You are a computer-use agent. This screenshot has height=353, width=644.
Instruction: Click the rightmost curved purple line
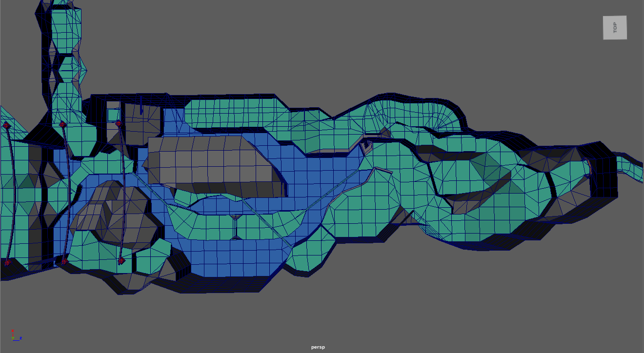coord(123,195)
